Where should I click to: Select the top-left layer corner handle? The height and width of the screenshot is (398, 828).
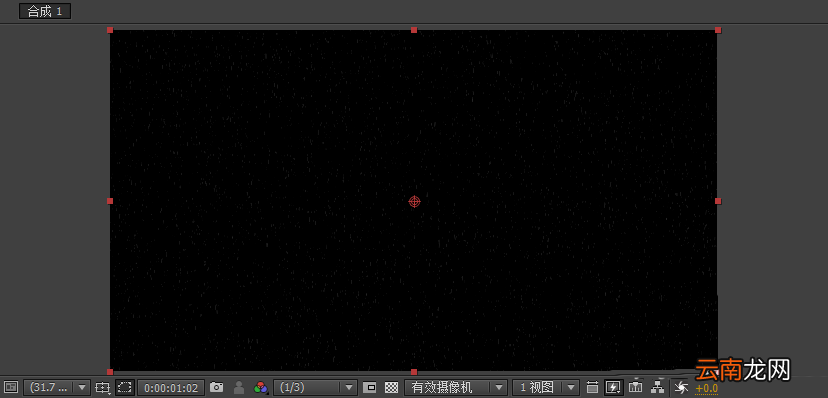[x=110, y=30]
